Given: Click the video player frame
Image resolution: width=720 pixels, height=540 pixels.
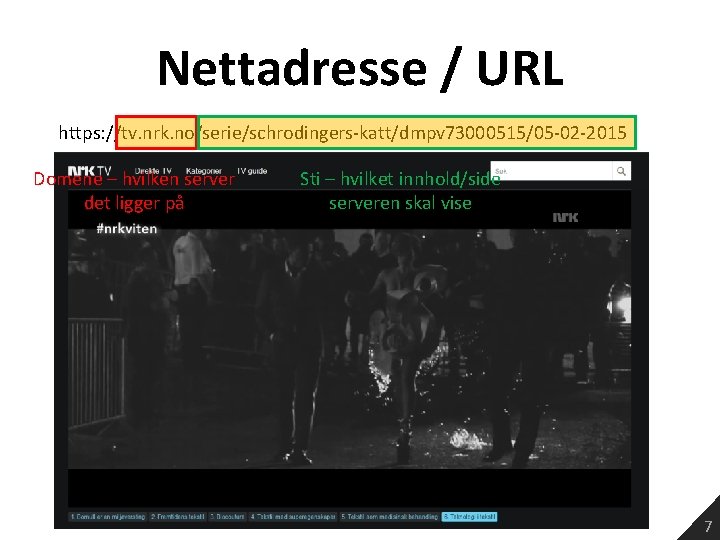Looking at the screenshot, I should [x=349, y=349].
